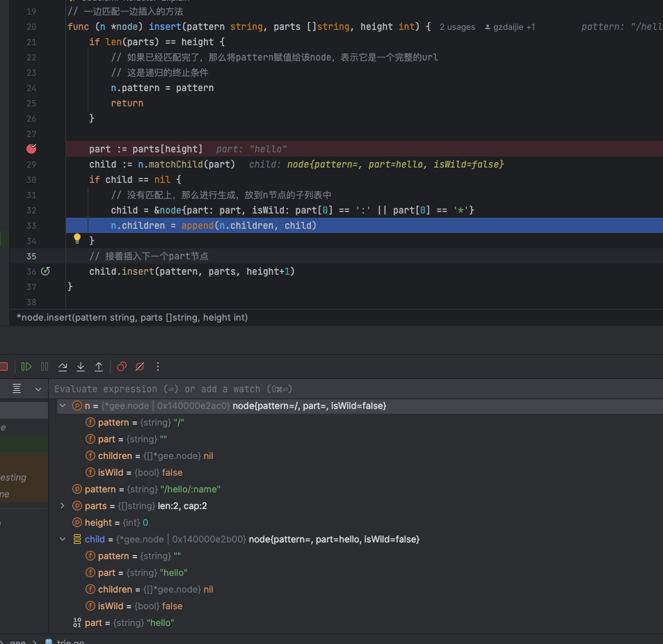Click the gzdaijie +1 author hint

(510, 27)
